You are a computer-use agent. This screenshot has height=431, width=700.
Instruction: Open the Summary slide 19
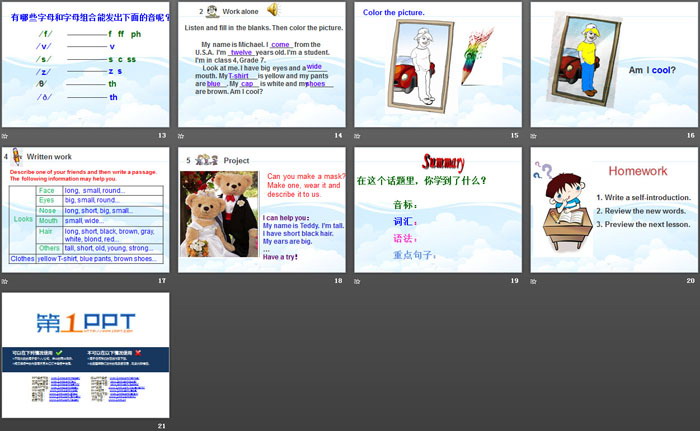coord(438,212)
